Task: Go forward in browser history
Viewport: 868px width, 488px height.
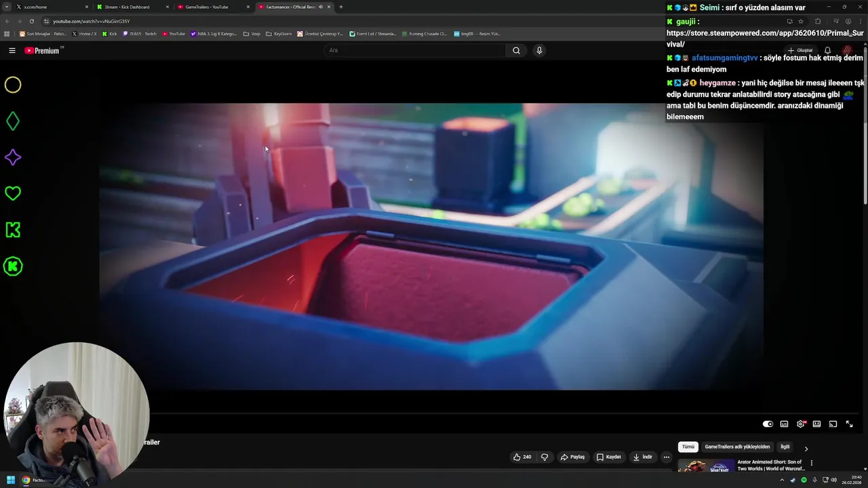Action: tap(19, 21)
